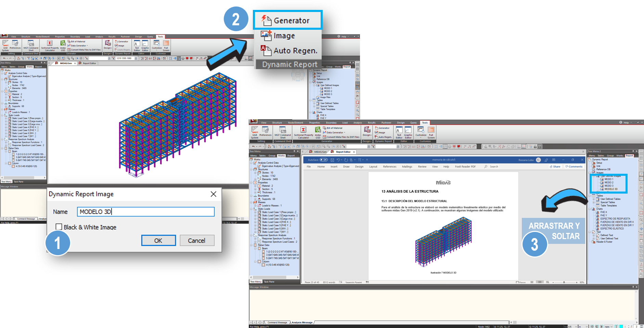Click Auto Regen. in lower-right window ribbon
Image resolution: width=644 pixels, height=328 pixels.
(x=383, y=137)
